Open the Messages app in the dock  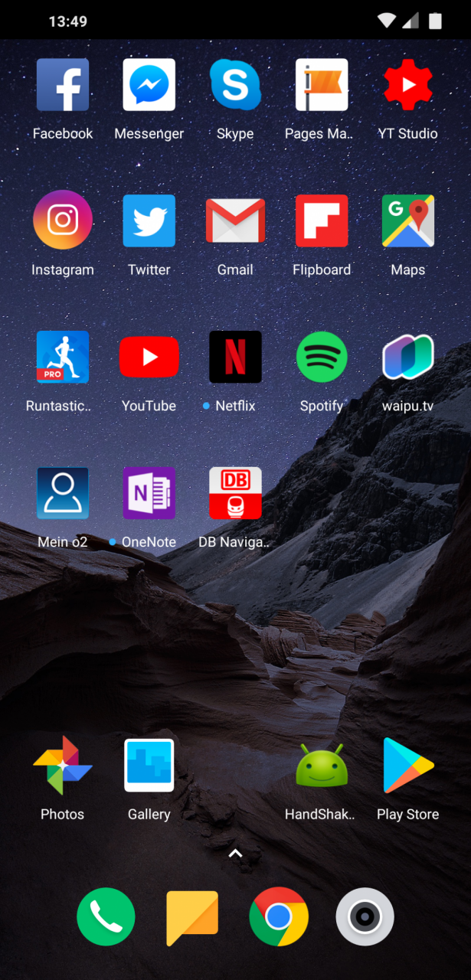click(192, 918)
